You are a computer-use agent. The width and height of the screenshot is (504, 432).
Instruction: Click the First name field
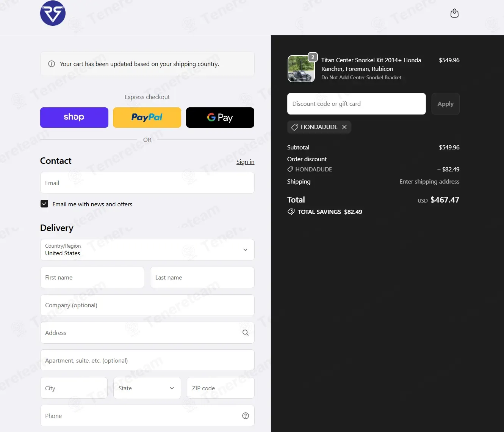tap(92, 277)
